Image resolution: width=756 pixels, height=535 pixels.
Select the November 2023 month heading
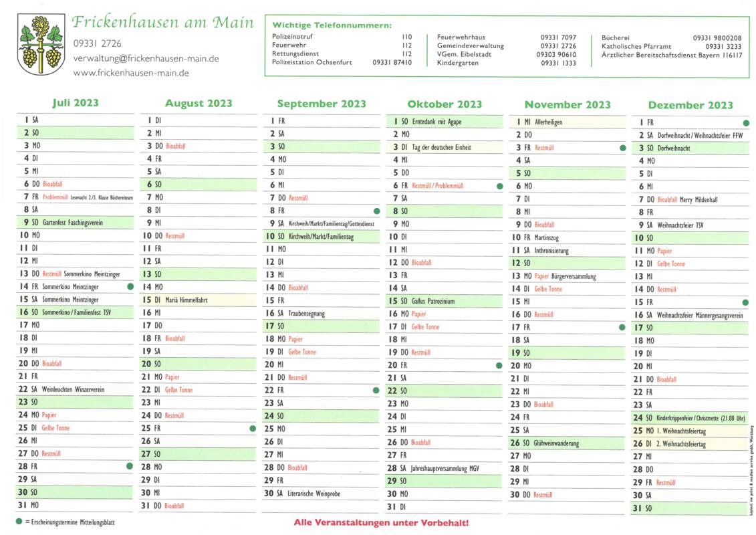[568, 105]
